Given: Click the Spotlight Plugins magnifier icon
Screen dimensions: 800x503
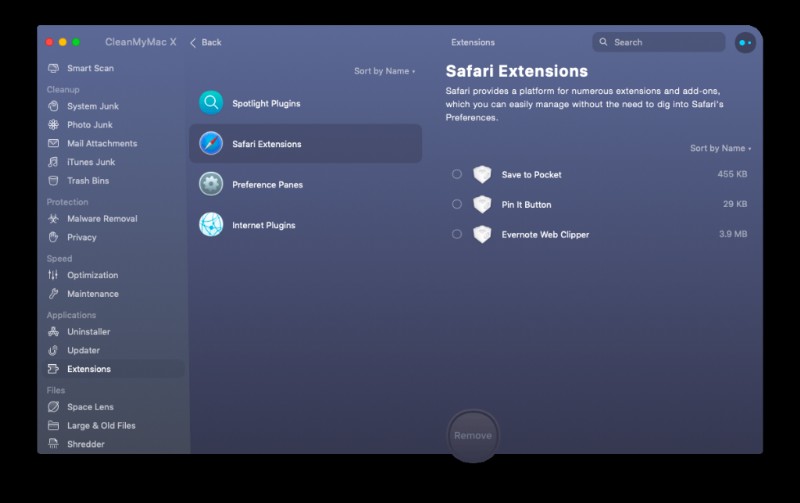Looking at the screenshot, I should coord(211,103).
